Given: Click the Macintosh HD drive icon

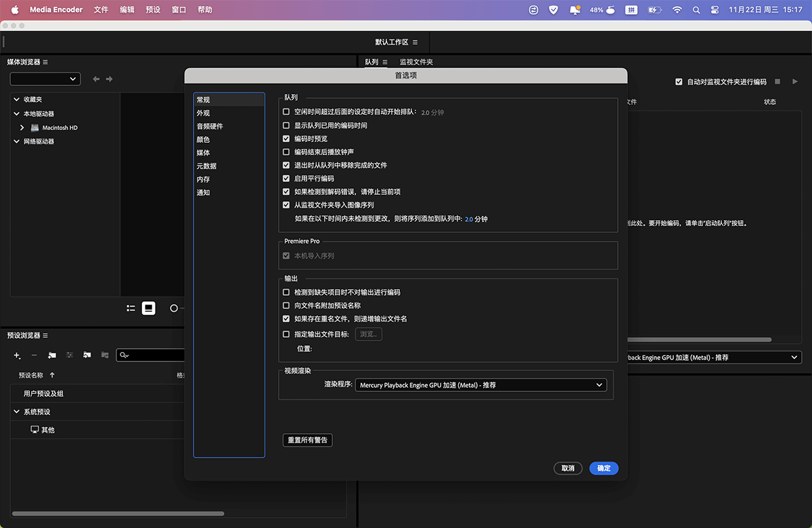Looking at the screenshot, I should point(35,127).
